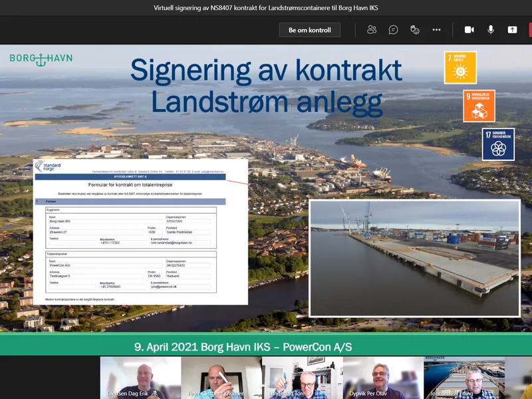Click the 'Gamle Fredrikstad' poststed field
This screenshot has height=399, width=532.
point(188,232)
